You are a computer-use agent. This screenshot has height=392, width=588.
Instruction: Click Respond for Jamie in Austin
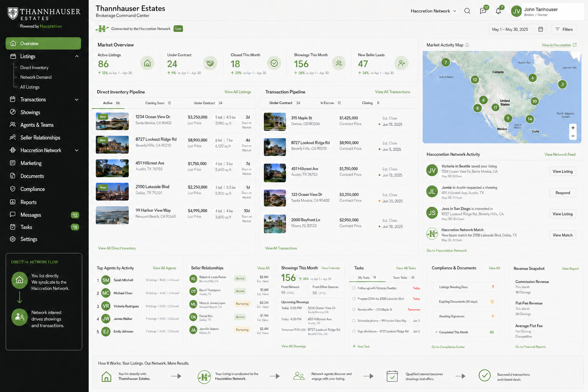[x=563, y=193]
